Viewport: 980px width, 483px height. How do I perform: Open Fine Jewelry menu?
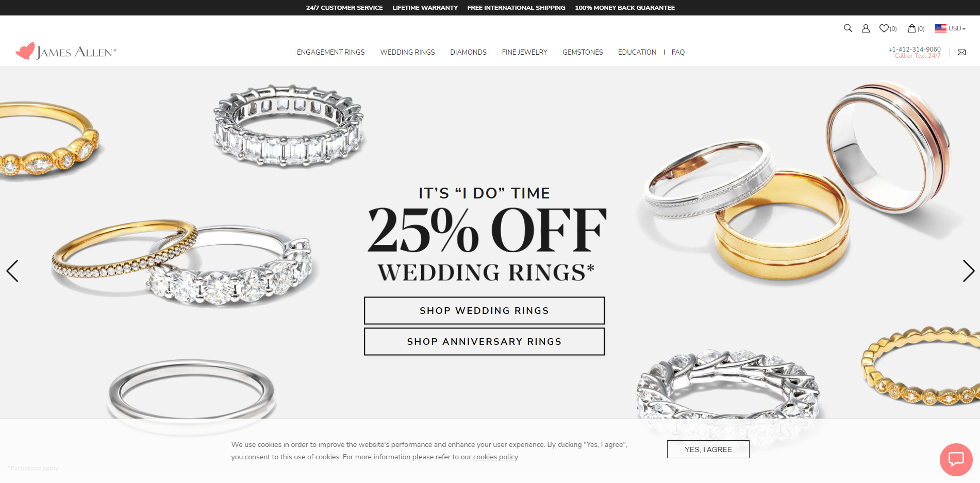[x=524, y=52]
